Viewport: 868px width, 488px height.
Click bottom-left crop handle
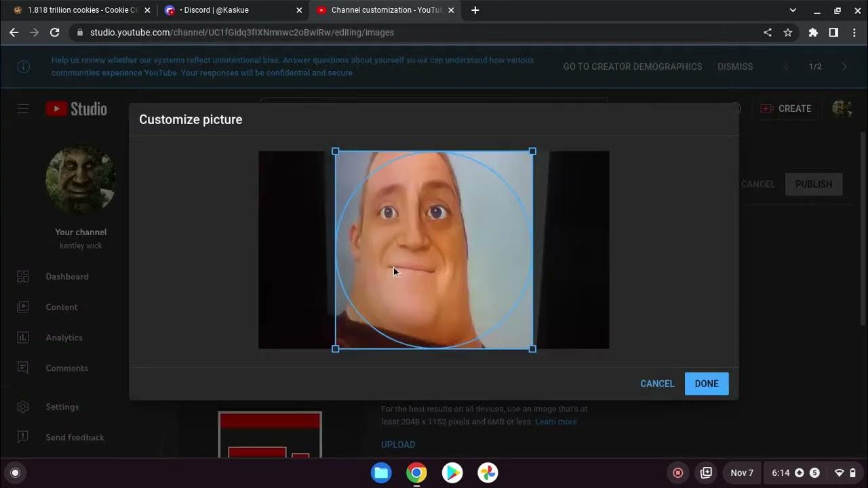click(336, 348)
